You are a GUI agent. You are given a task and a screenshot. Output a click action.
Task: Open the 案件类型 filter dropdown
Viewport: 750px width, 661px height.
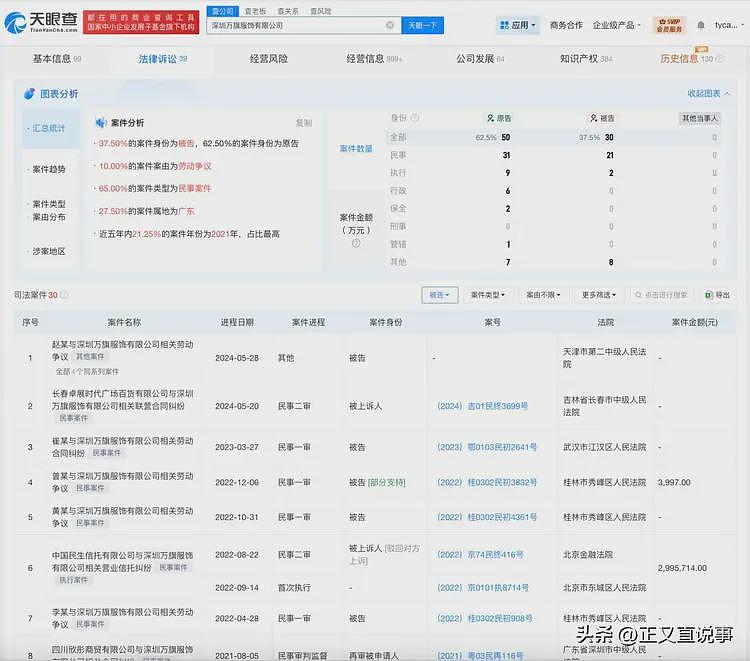tap(488, 295)
